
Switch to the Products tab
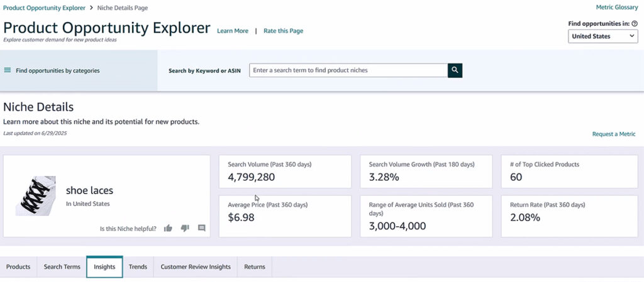(x=18, y=267)
